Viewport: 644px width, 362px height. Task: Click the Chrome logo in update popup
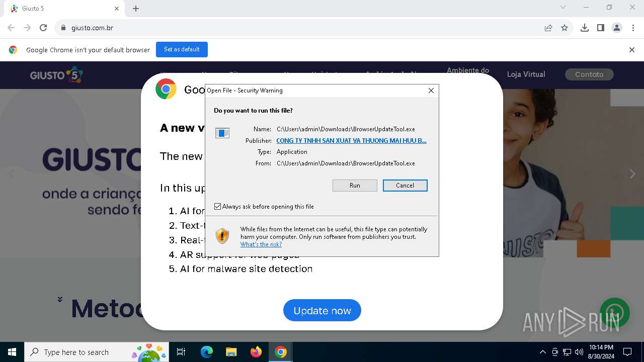tap(166, 89)
